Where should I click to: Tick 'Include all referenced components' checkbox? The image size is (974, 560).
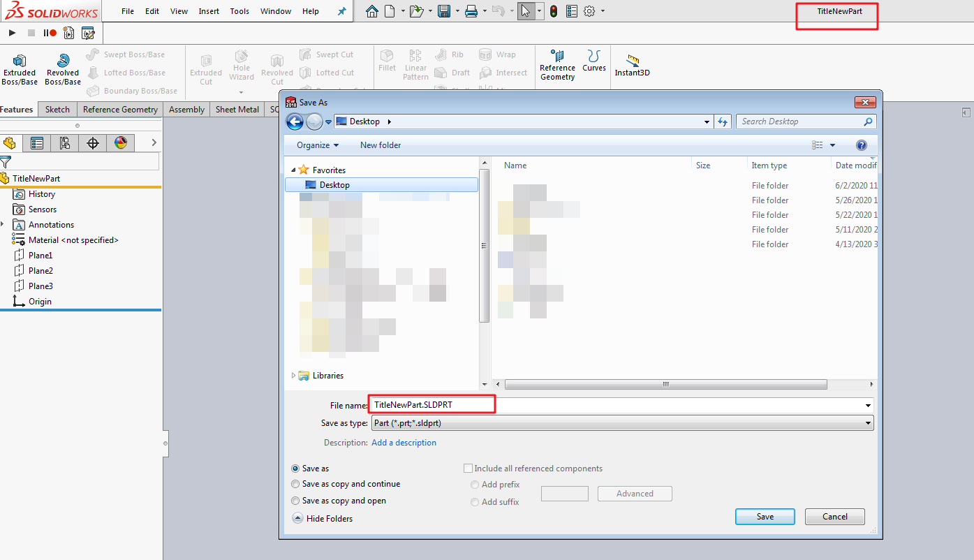coord(468,469)
